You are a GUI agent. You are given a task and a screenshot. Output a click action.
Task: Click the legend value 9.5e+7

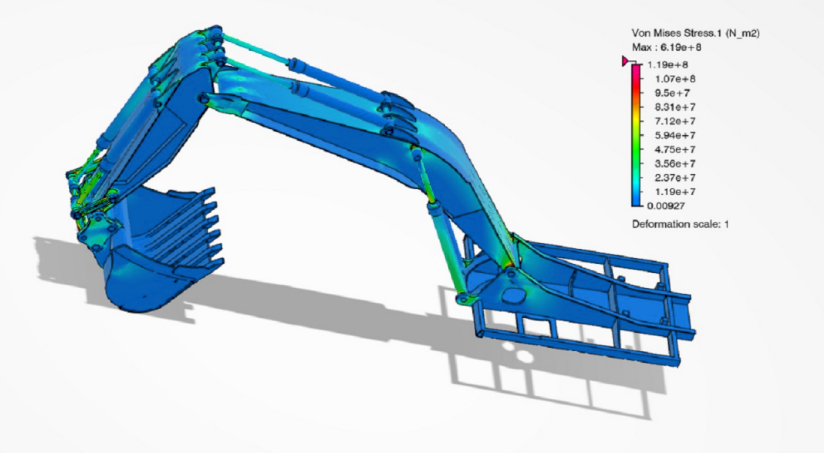coord(672,93)
